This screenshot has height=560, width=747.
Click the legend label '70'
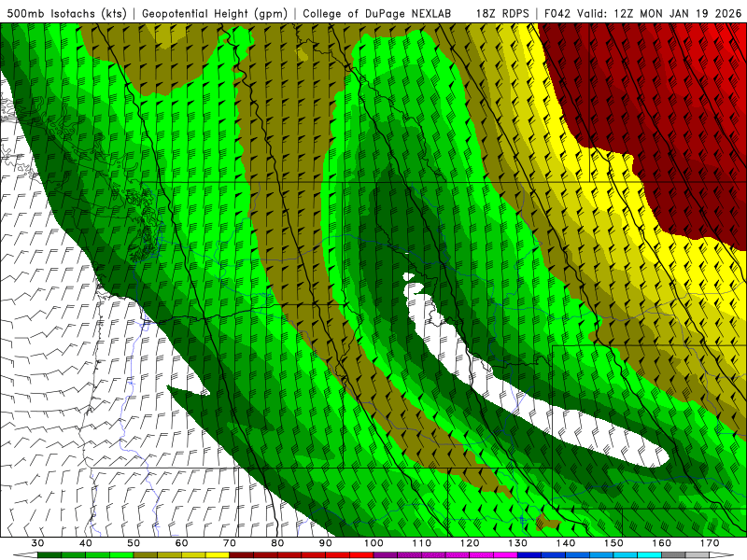230,543
